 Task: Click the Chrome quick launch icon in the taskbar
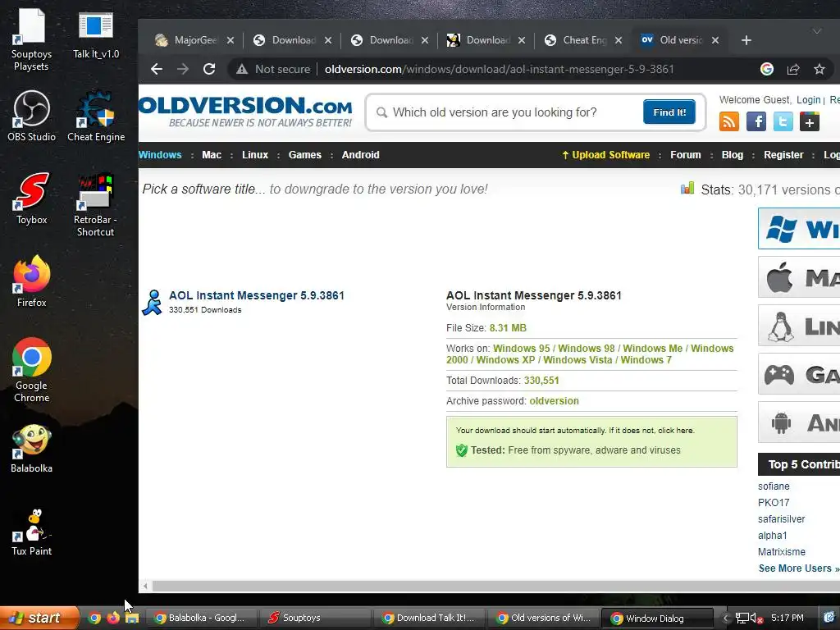click(x=94, y=618)
